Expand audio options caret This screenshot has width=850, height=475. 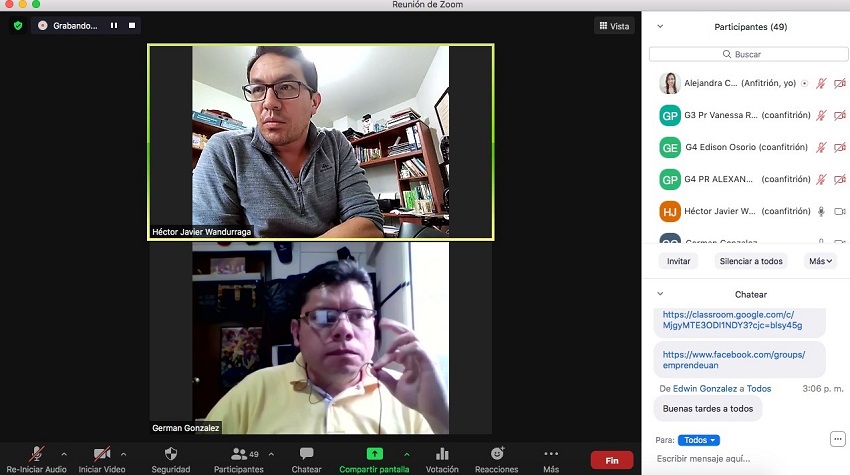tap(64, 454)
